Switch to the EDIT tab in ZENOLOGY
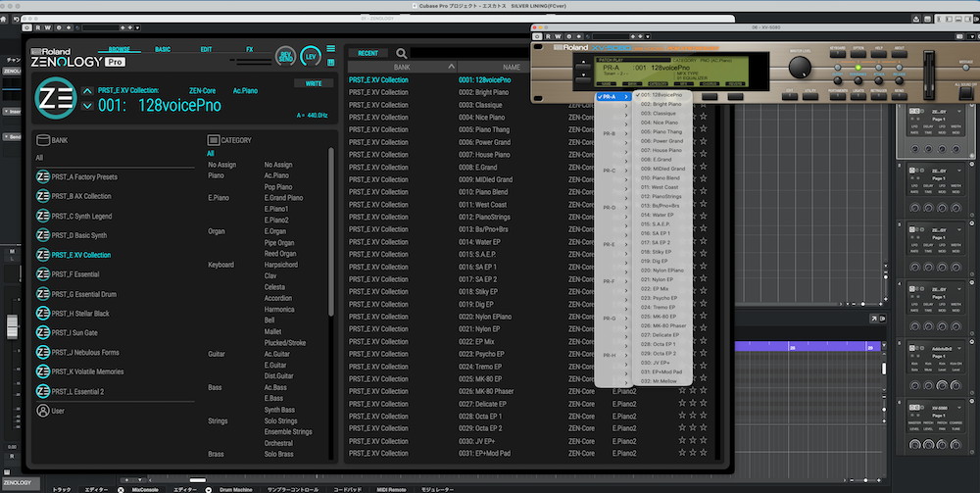This screenshot has height=493, width=980. click(x=206, y=49)
